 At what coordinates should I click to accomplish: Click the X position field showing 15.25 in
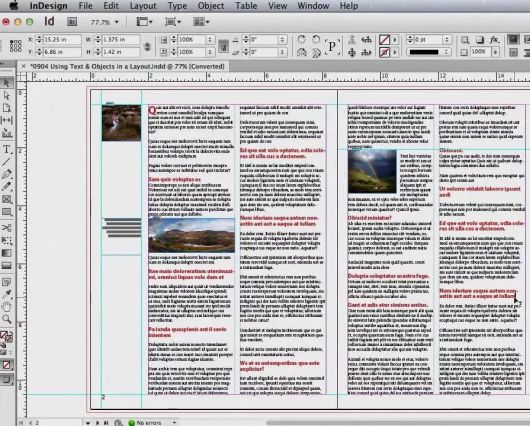click(62, 40)
